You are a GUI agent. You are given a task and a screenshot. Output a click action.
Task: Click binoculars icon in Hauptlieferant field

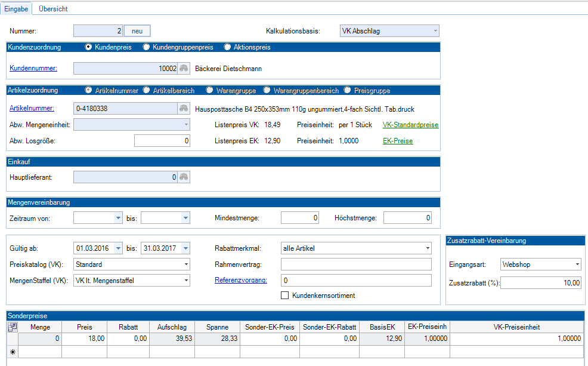[184, 177]
